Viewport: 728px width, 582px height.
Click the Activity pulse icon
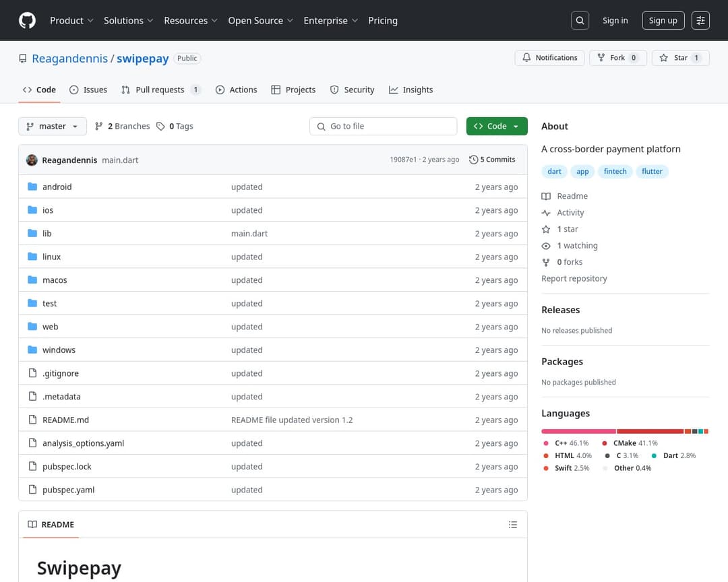(x=546, y=213)
